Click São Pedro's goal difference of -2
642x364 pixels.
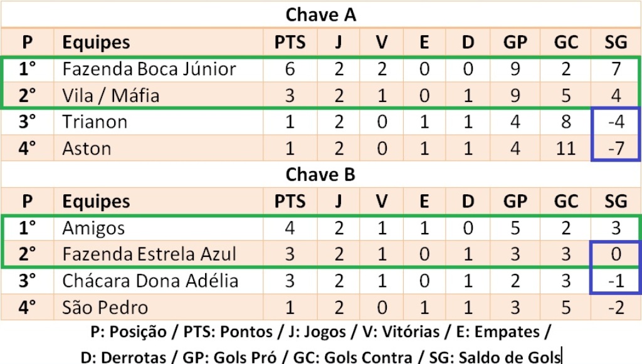pyautogui.click(x=616, y=308)
